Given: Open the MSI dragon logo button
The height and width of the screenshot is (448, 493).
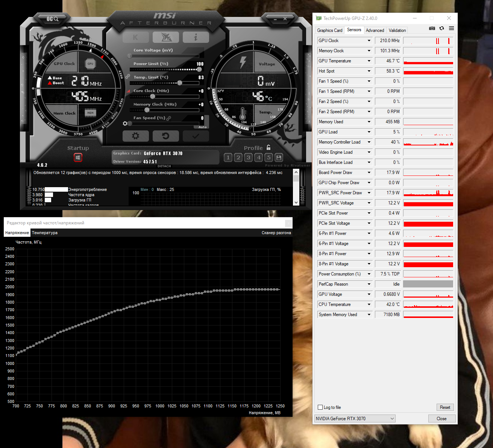Looking at the screenshot, I should pos(166,37).
